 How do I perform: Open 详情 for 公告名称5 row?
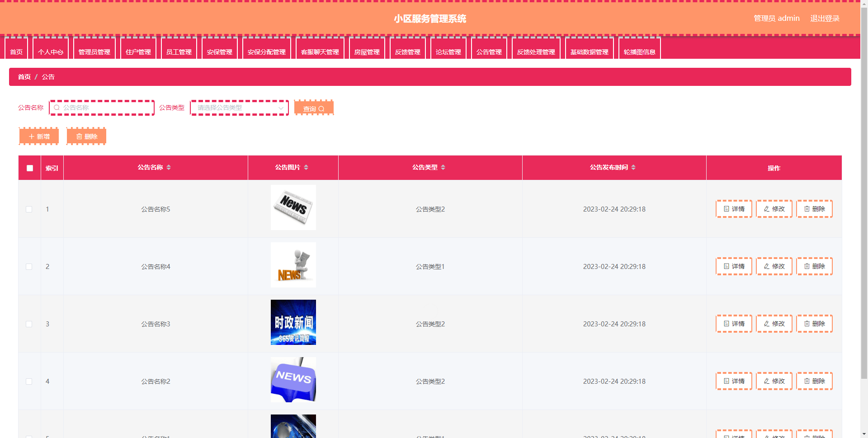[734, 209]
